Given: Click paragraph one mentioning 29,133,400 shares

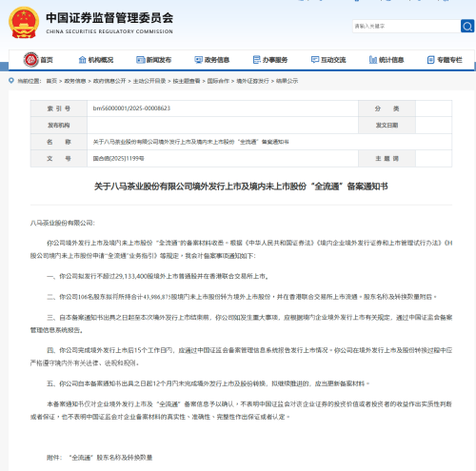Looking at the screenshot, I should point(158,276).
